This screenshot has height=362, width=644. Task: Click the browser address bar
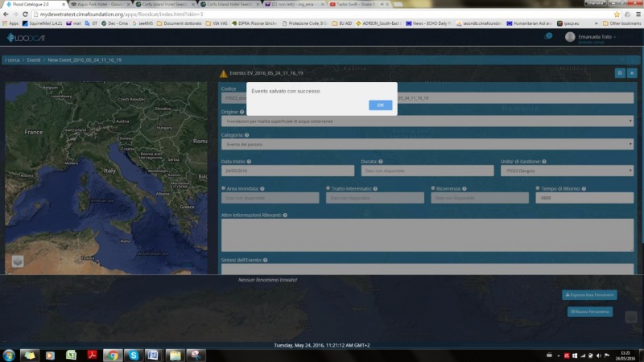click(323, 14)
